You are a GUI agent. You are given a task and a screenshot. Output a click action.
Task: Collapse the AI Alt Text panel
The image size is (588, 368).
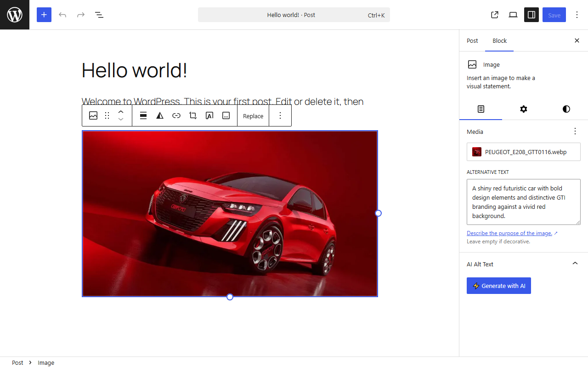click(x=575, y=264)
